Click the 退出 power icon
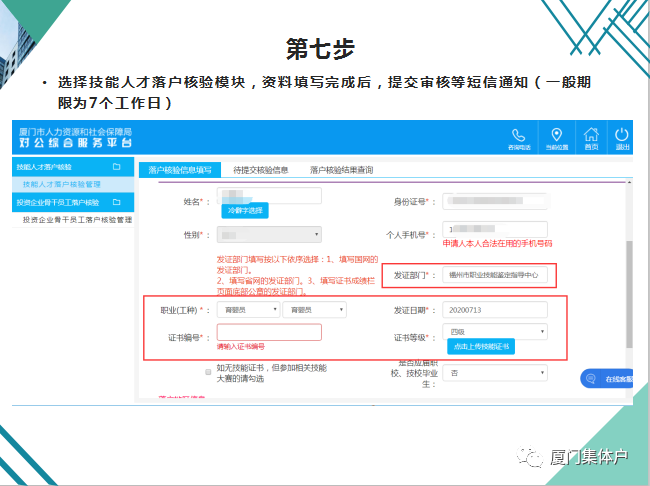This screenshot has height=486, width=650. 622,136
